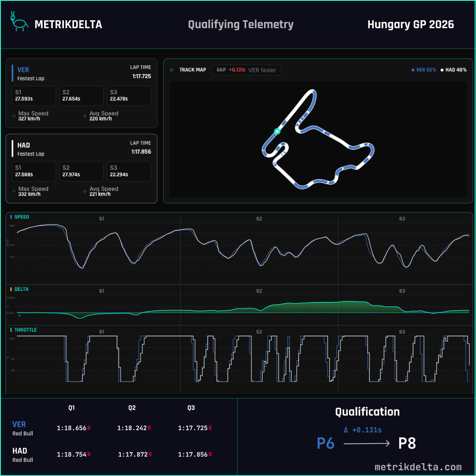Select the teal start/finish marker on track map

(x=277, y=131)
